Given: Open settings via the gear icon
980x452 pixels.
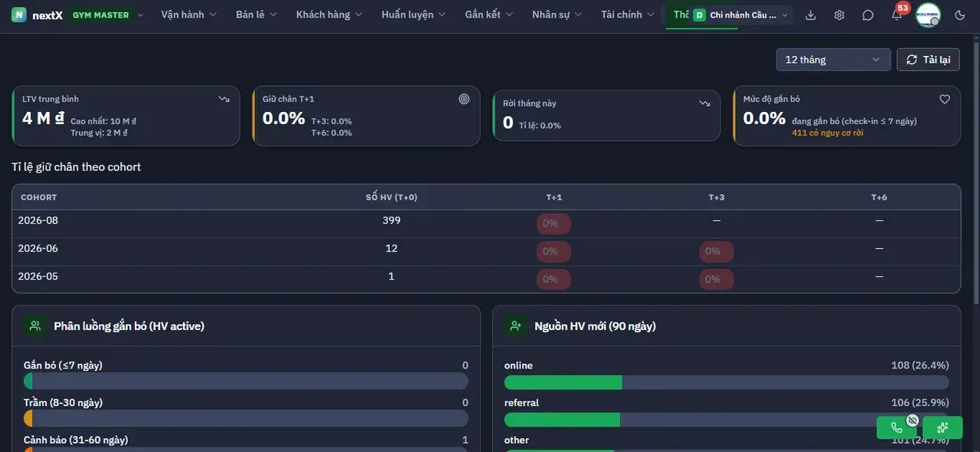Looking at the screenshot, I should (x=839, y=15).
